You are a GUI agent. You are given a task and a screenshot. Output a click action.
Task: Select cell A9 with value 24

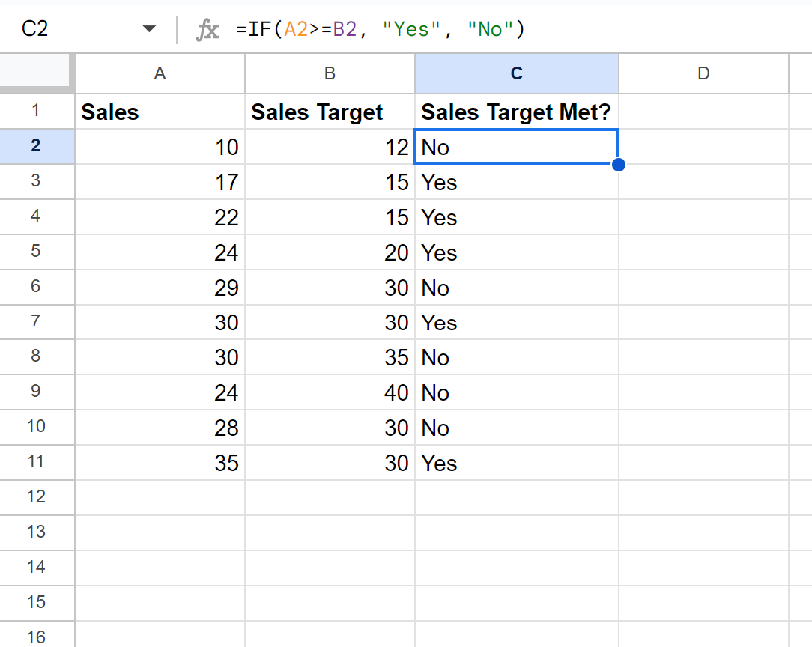(x=160, y=392)
